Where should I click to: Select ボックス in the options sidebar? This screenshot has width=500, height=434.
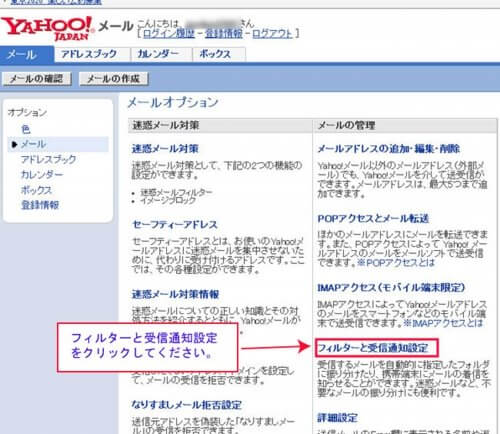(37, 190)
